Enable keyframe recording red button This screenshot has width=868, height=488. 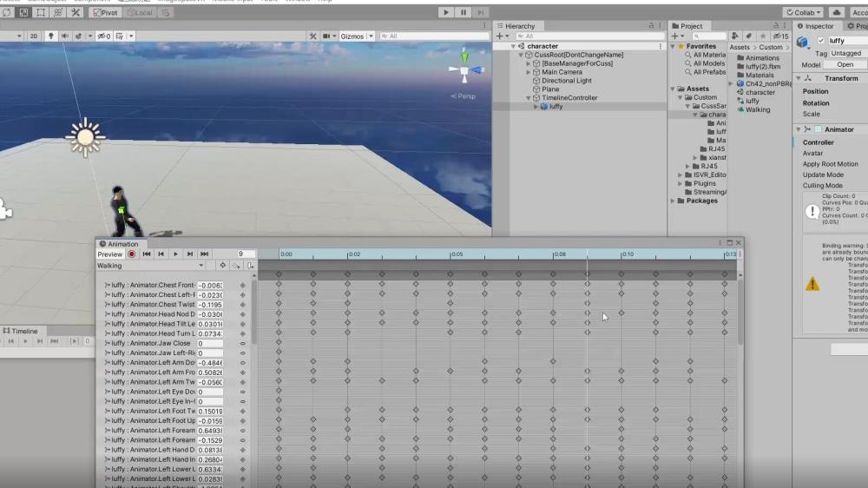pyautogui.click(x=132, y=254)
